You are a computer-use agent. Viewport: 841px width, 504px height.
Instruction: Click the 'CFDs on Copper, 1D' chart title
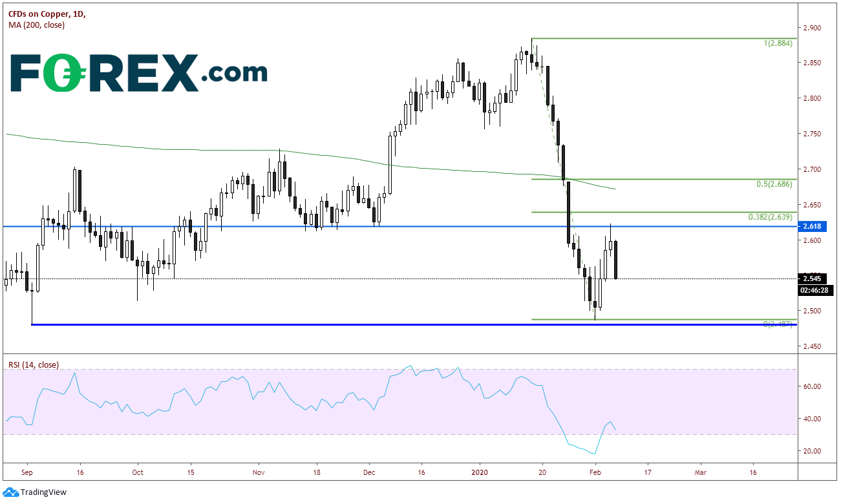(x=46, y=14)
